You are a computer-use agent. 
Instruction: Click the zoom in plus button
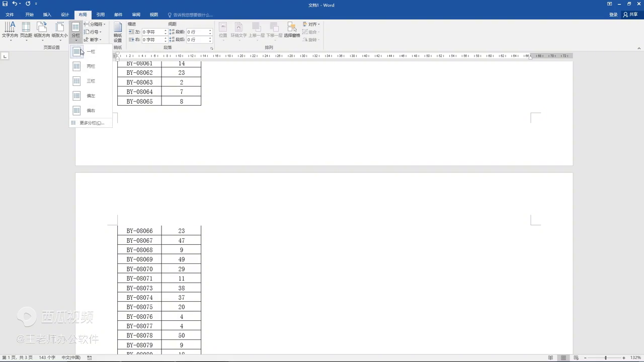point(624,357)
